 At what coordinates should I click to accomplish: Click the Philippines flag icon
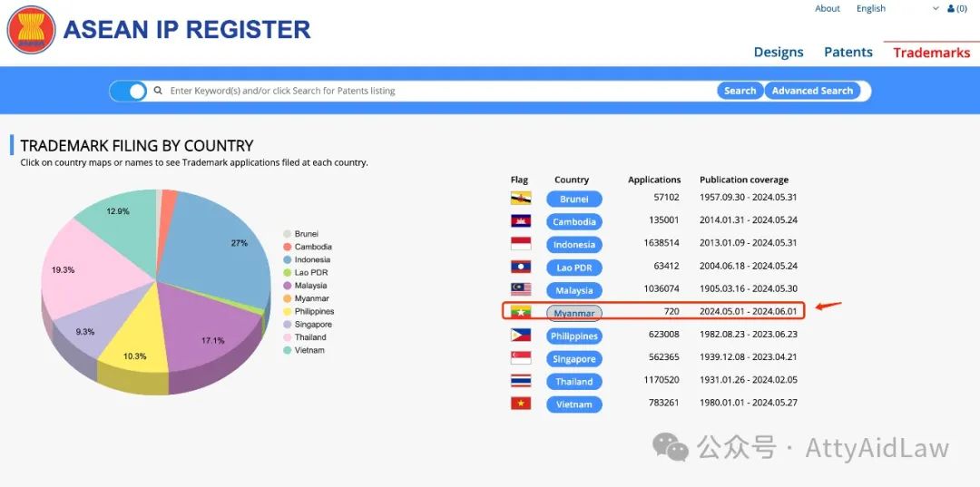(521, 335)
